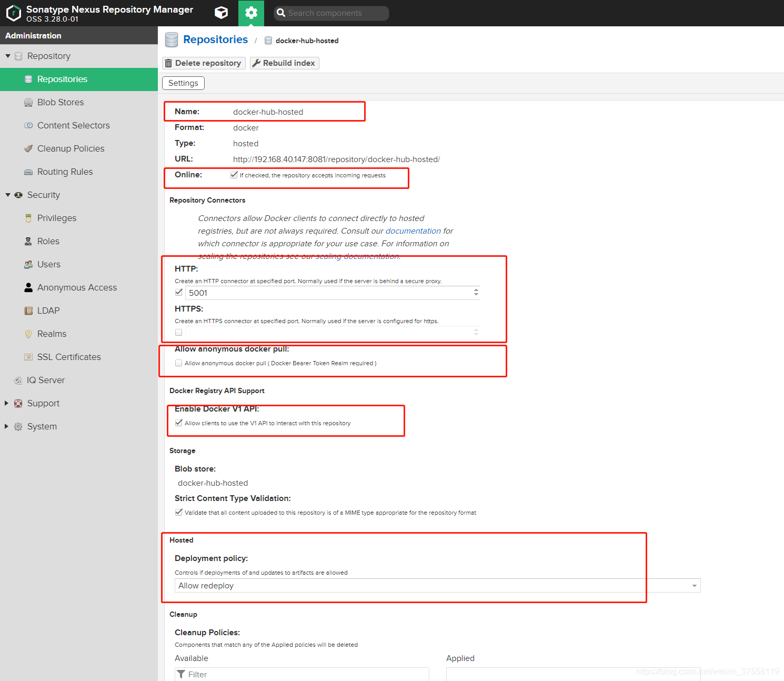Open the documentation link
784x681 pixels.
coord(413,231)
